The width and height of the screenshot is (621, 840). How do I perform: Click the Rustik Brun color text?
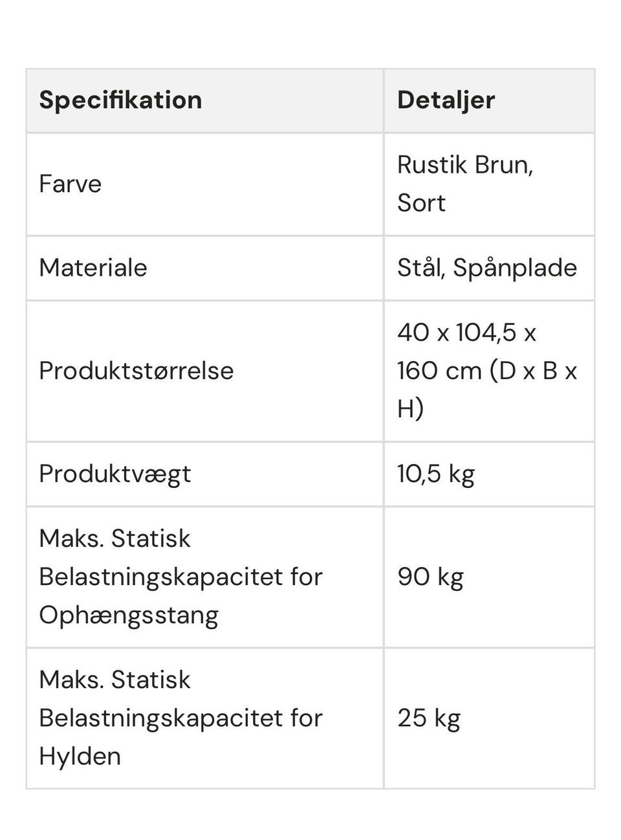[x=464, y=164]
